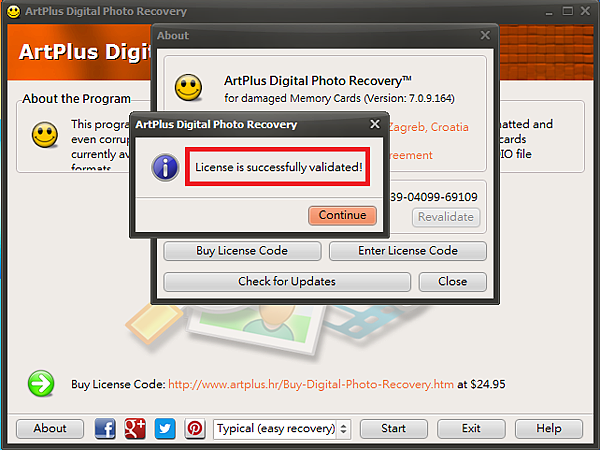Screen dimensions: 600x450
Task: Click the green arrow icon
Action: (x=41, y=383)
